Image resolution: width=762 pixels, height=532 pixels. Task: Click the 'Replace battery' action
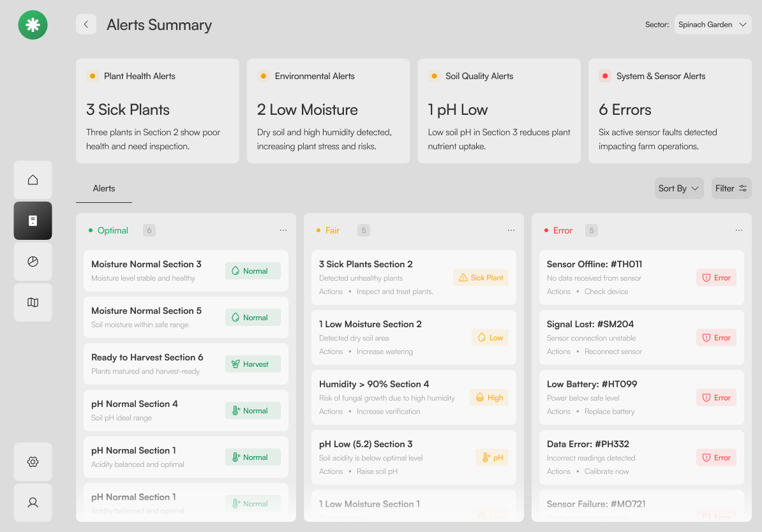pyautogui.click(x=609, y=411)
